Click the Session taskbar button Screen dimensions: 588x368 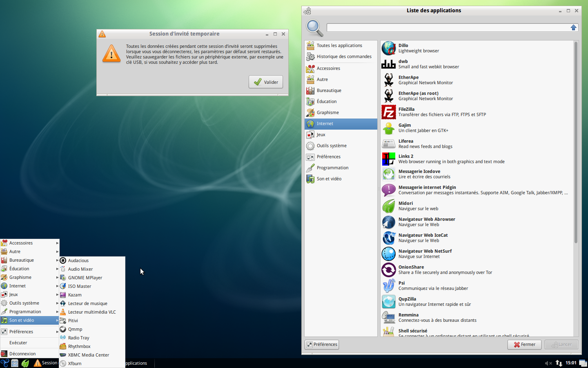click(46, 363)
